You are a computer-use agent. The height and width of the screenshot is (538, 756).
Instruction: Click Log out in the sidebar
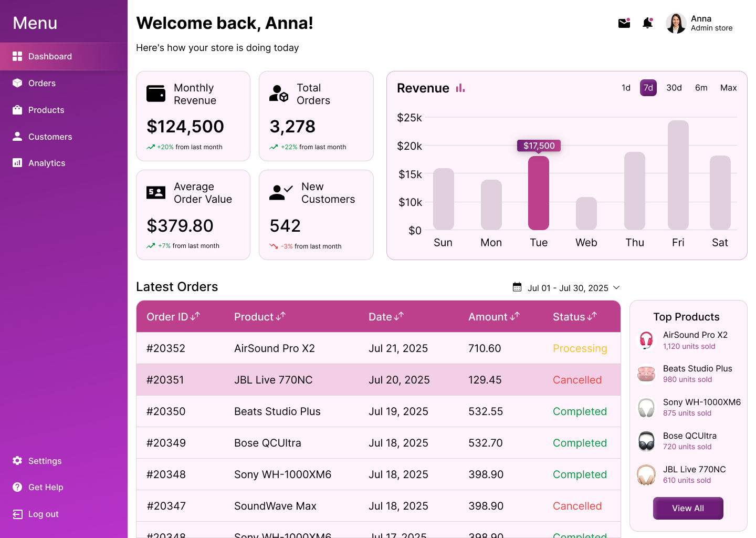[x=43, y=514]
